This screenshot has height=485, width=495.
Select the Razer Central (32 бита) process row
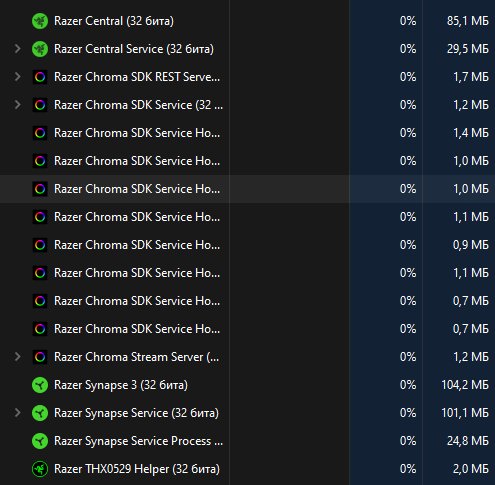coord(247,21)
